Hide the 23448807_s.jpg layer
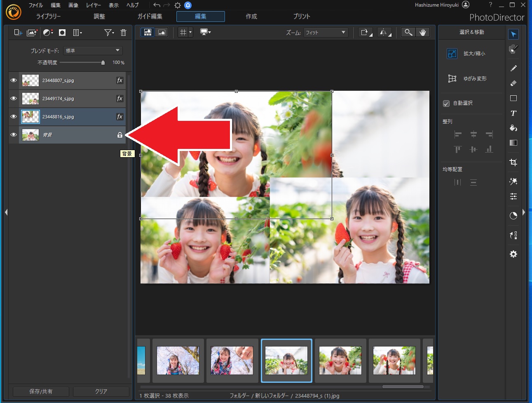The height and width of the screenshot is (403, 532). 14,80
